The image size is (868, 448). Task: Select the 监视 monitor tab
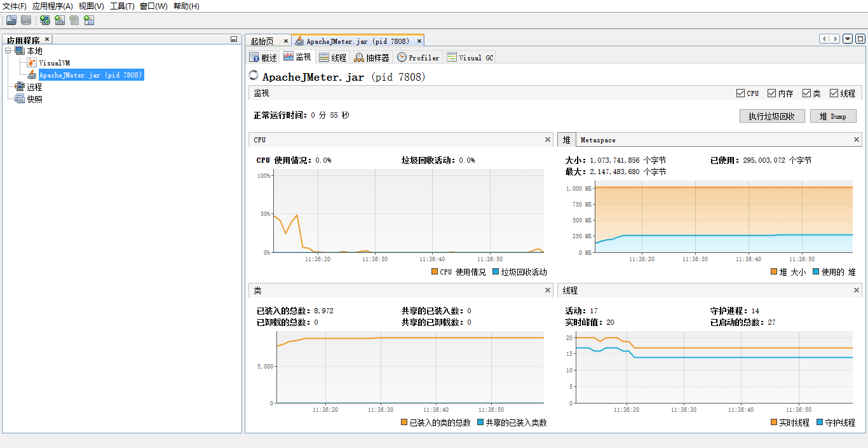297,57
